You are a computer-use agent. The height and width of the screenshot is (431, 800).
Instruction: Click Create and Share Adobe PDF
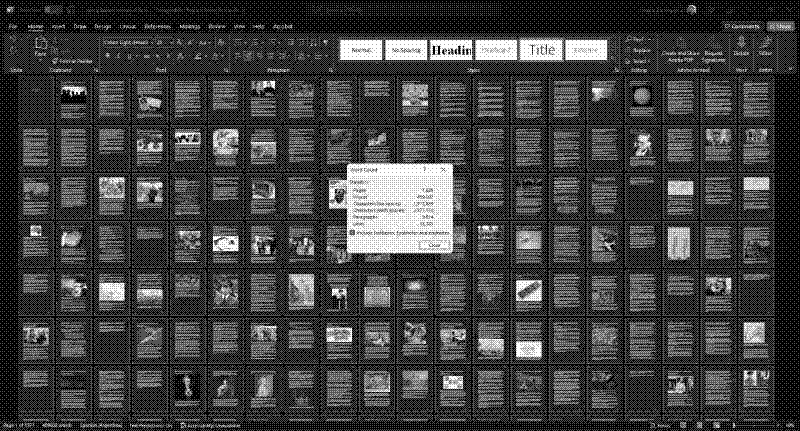click(x=681, y=50)
